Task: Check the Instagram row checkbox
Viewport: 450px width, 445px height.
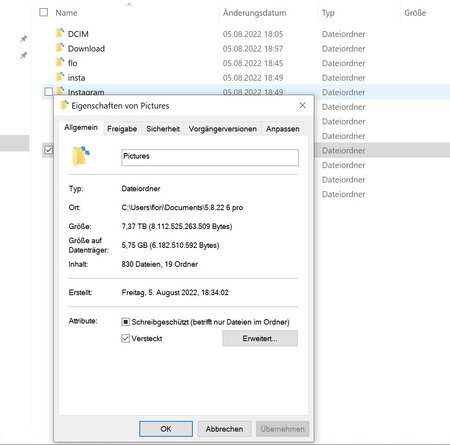Action: pyautogui.click(x=49, y=92)
